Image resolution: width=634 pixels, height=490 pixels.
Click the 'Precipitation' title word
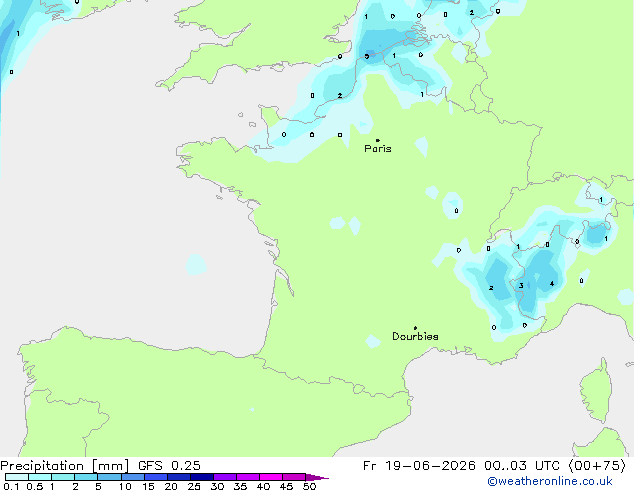coord(42,466)
